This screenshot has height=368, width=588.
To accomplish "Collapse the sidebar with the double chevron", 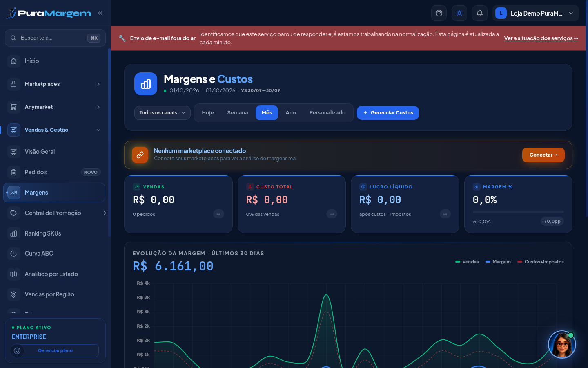I will [100, 13].
